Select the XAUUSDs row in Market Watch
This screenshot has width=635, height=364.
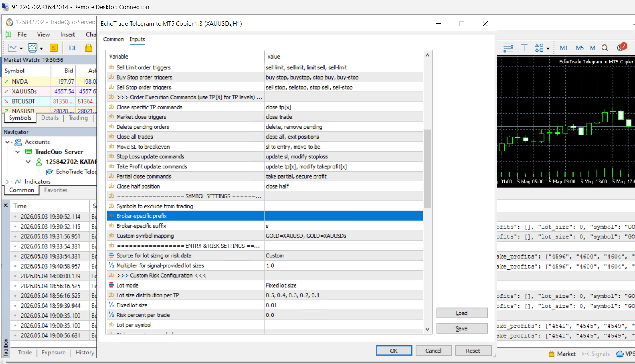50,91
